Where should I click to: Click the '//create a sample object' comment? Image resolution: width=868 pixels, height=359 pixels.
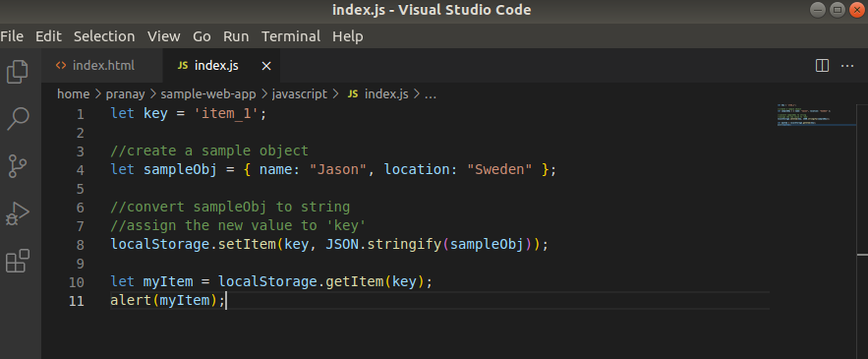pyautogui.click(x=209, y=151)
